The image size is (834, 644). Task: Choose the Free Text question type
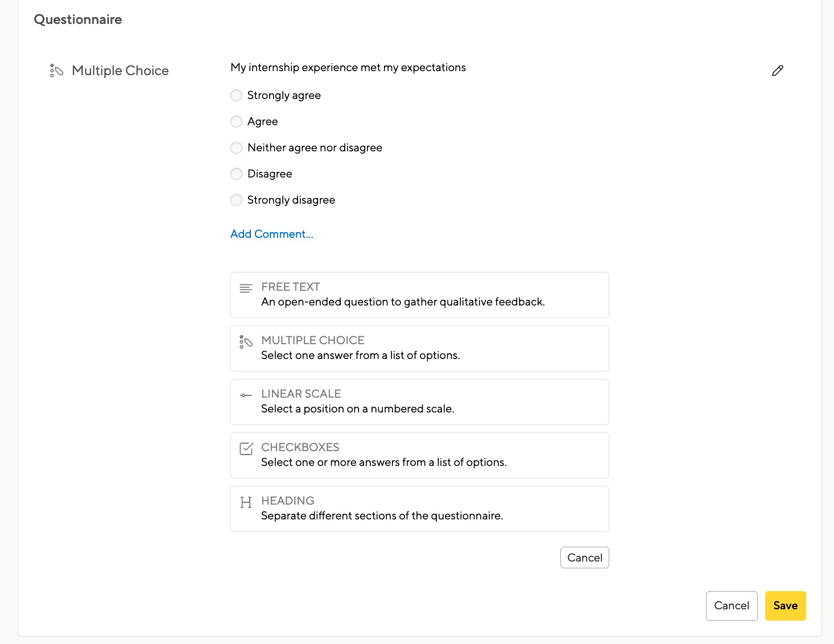coord(419,295)
